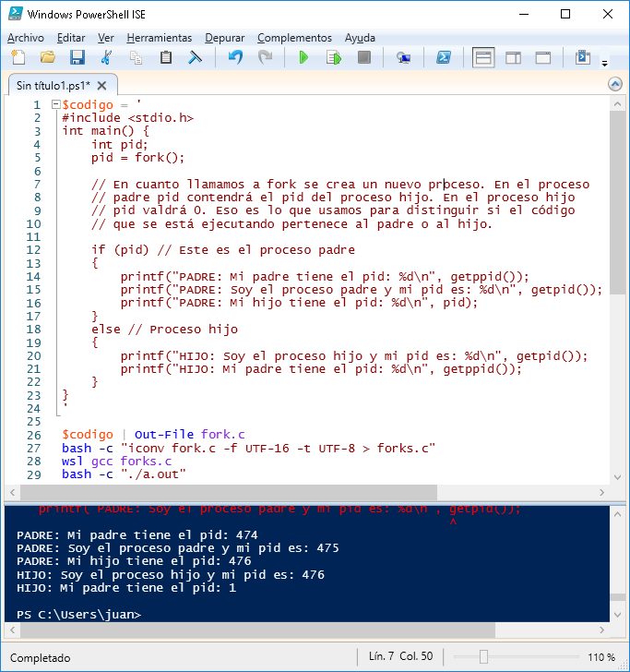Run selection icon in toolbar
Image resolution: width=630 pixels, height=672 pixels.
(x=334, y=57)
